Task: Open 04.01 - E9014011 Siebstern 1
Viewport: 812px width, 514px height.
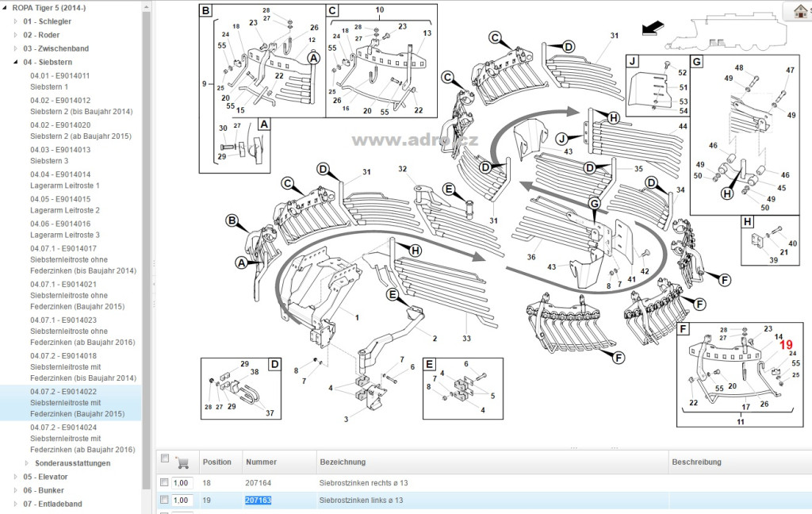Action: coord(59,82)
